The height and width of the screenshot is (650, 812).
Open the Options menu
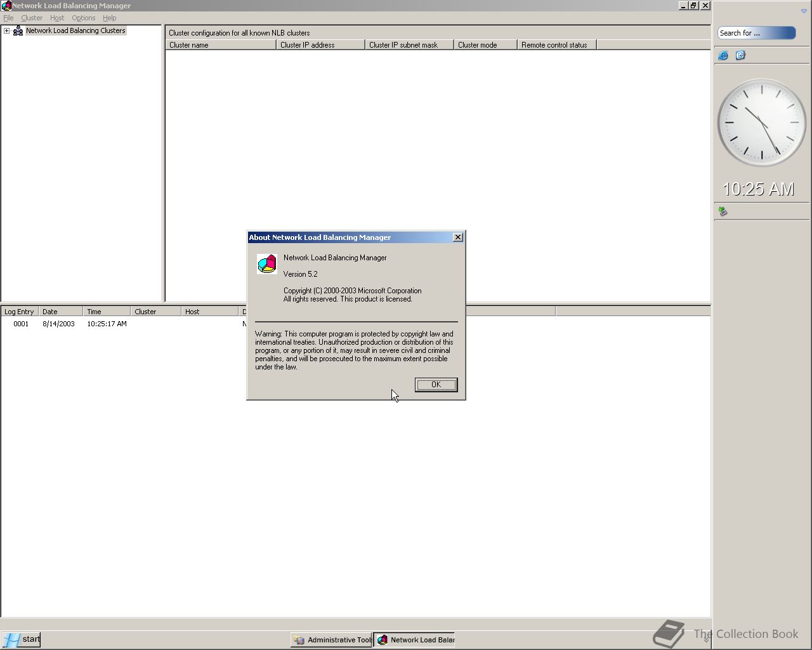tap(83, 18)
